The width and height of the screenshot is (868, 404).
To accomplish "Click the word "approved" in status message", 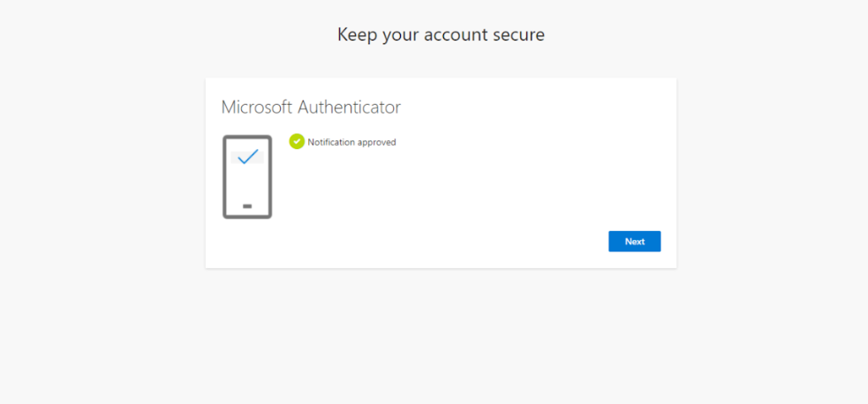I will pos(375,142).
